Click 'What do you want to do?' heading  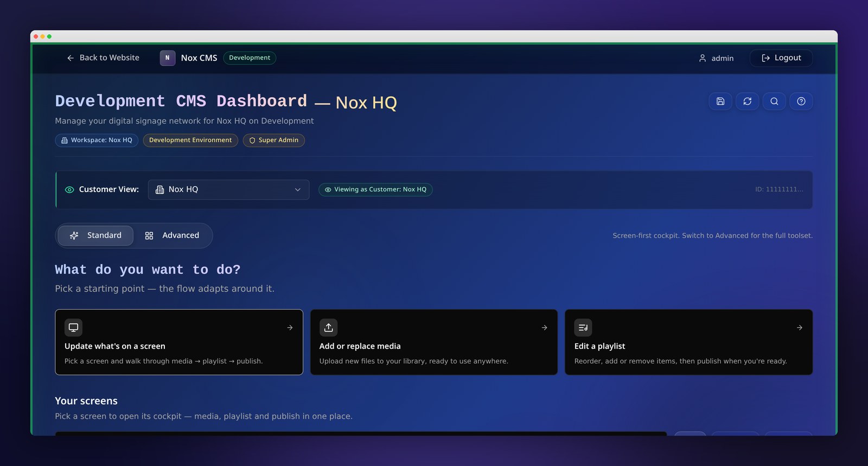click(148, 270)
